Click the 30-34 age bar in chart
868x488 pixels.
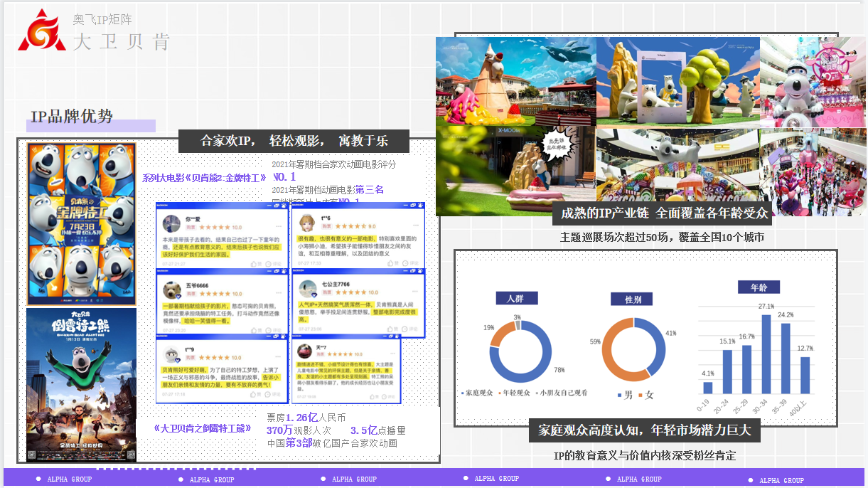[766, 354]
